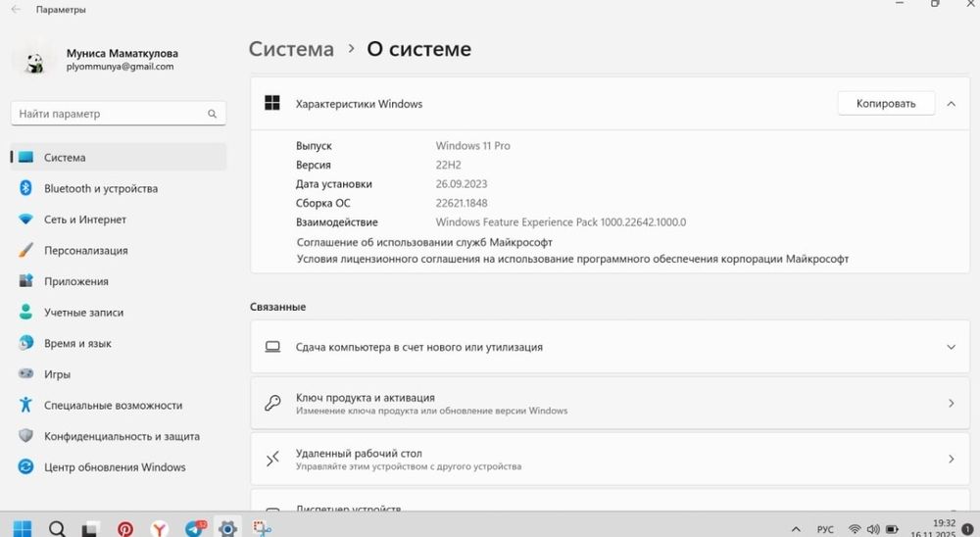This screenshot has height=537, width=980.
Task: Click the key icon for Ключ продукта
Action: (x=272, y=403)
